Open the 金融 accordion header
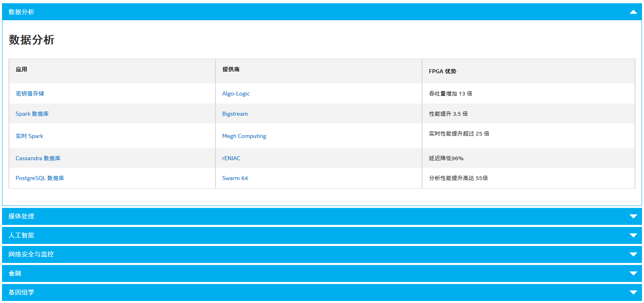This screenshot has width=644, height=303. 322,273
